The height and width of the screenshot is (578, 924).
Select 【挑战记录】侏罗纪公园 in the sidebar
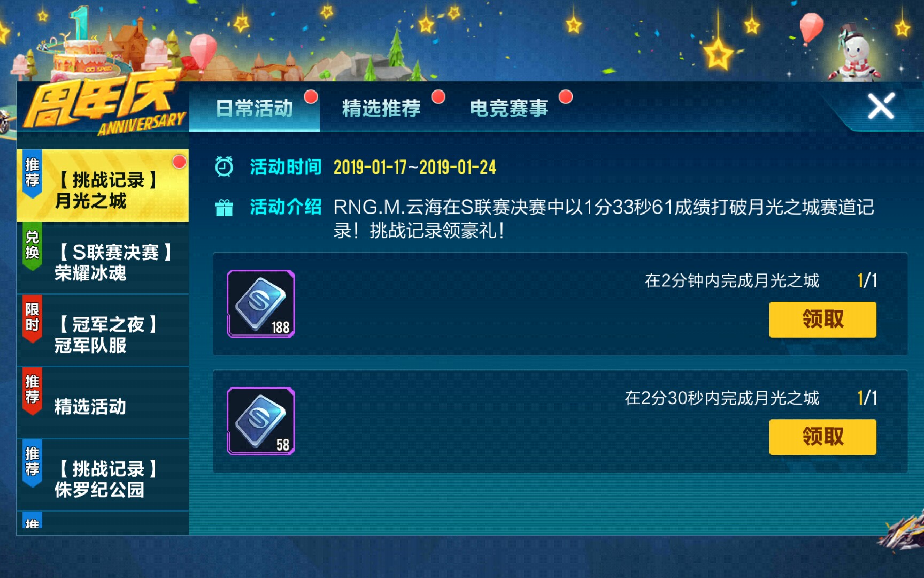pyautogui.click(x=103, y=475)
